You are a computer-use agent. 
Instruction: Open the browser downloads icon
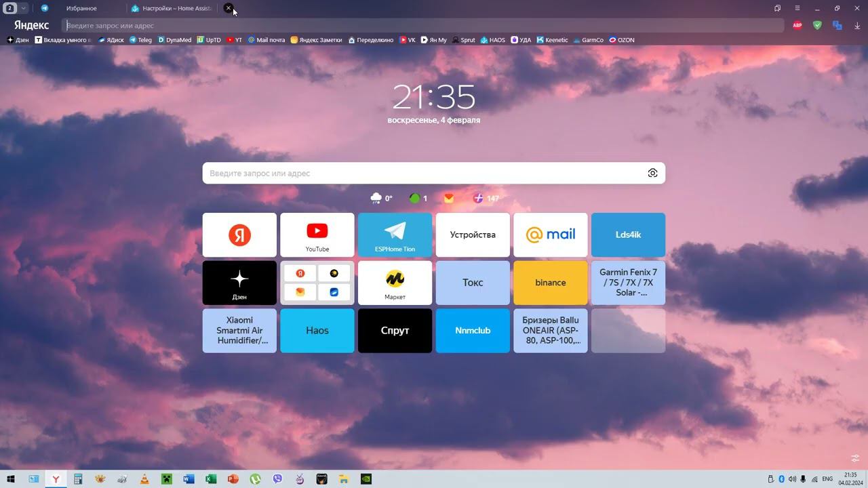click(857, 25)
